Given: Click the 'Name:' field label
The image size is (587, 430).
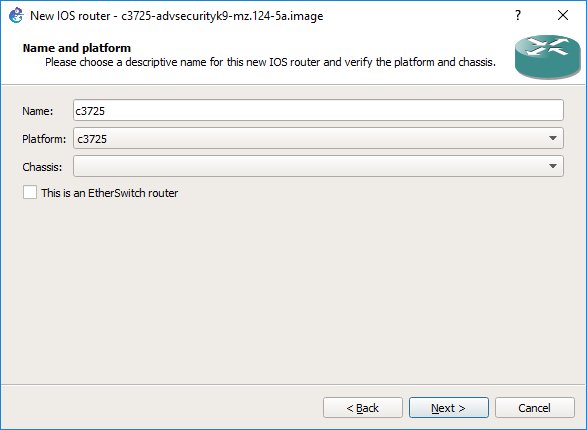Looking at the screenshot, I should pyautogui.click(x=37, y=111).
